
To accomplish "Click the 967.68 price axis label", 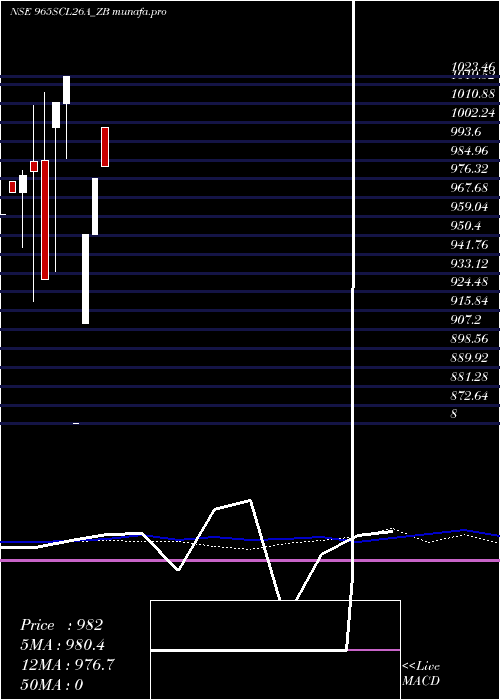I will [x=469, y=188].
